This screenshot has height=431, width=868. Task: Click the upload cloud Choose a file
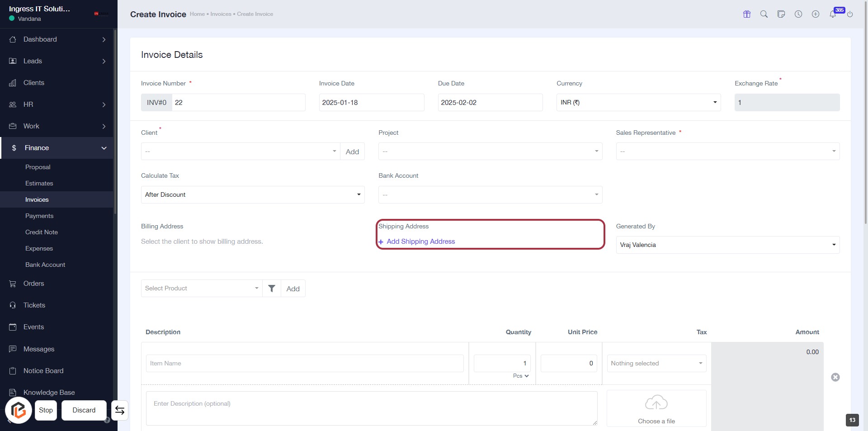coord(656,409)
